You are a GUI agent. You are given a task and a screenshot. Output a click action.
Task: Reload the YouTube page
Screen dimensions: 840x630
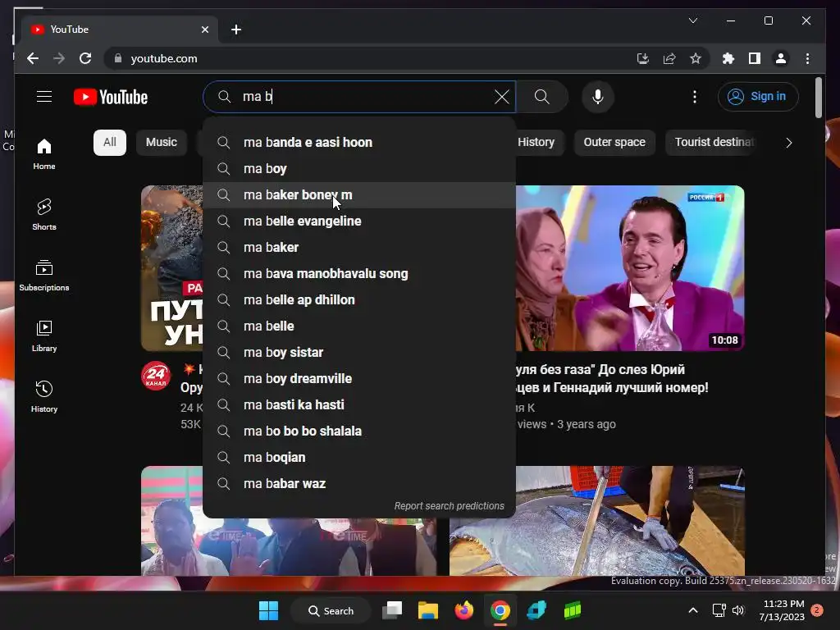pyautogui.click(x=85, y=58)
